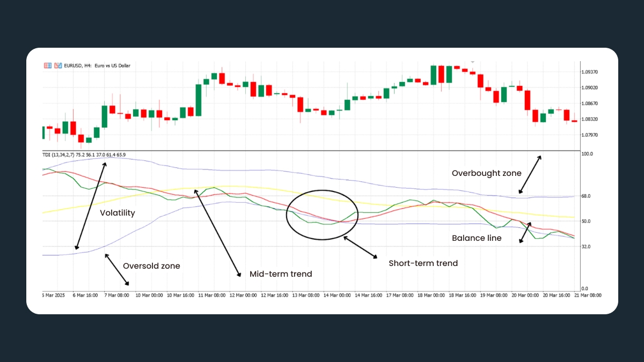
Task: Click the '13 Mar 08:00' time label
Action: 306,295
